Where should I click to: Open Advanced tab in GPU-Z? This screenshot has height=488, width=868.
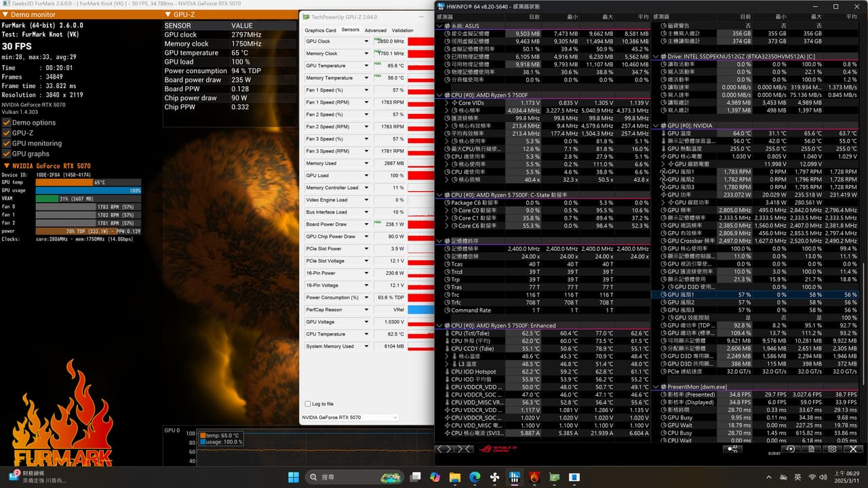coord(375,30)
